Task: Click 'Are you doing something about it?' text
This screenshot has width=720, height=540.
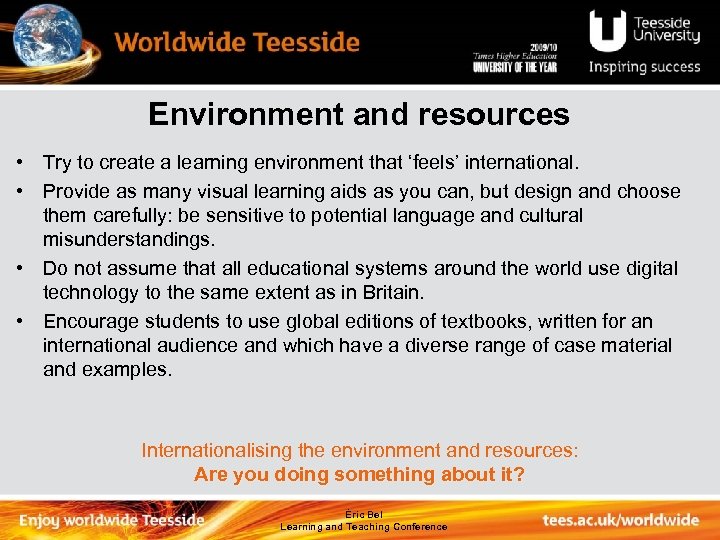Action: pyautogui.click(x=359, y=474)
